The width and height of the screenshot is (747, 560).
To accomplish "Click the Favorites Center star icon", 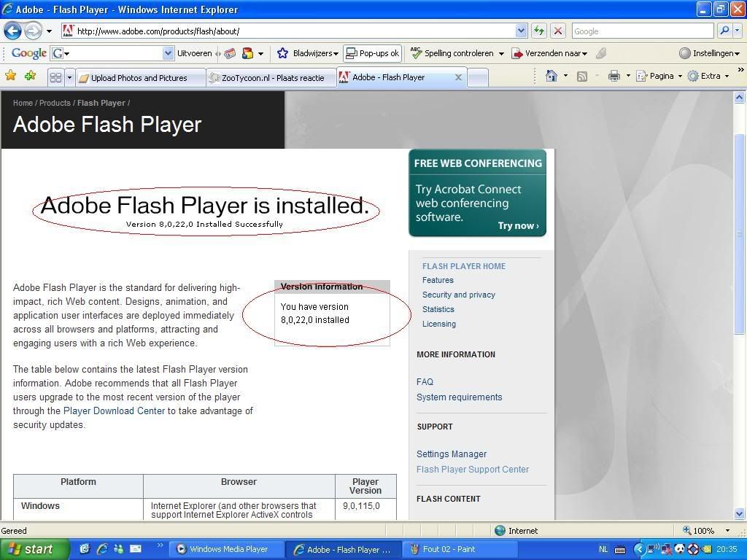I will click(10, 76).
